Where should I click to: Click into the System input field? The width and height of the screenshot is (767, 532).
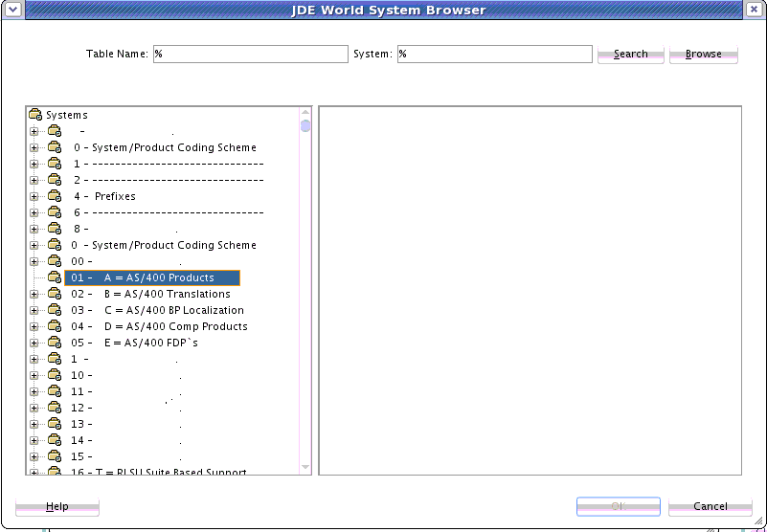click(x=494, y=54)
